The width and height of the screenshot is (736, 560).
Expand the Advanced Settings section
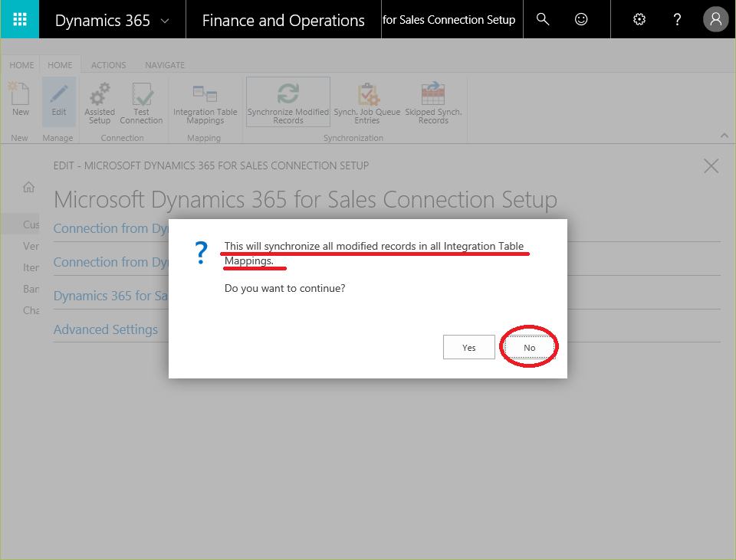pos(106,329)
